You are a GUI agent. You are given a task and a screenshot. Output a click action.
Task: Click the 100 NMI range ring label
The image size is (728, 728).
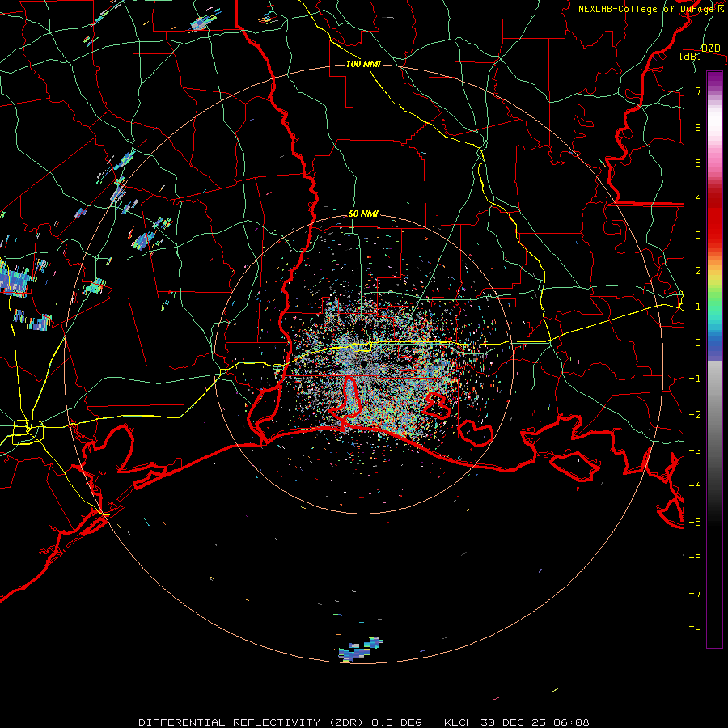pos(363,64)
